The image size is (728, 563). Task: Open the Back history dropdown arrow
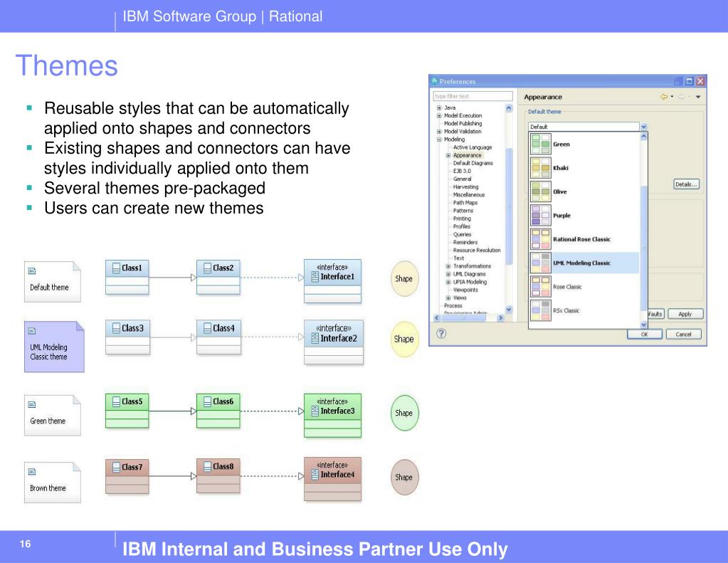(672, 97)
